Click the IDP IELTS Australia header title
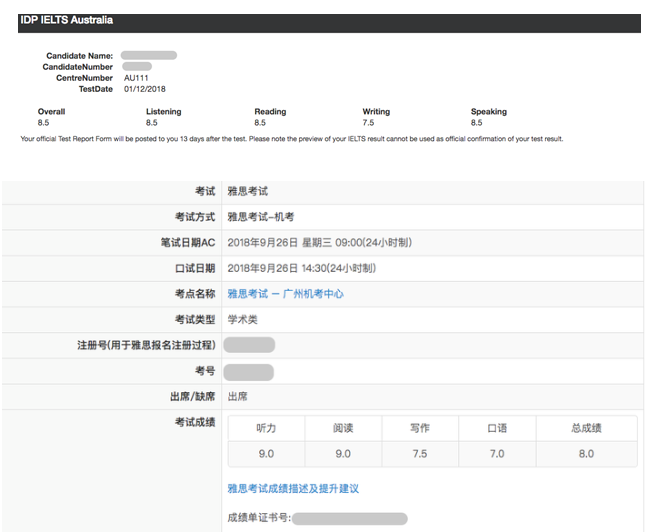The width and height of the screenshot is (663, 532). click(x=67, y=20)
